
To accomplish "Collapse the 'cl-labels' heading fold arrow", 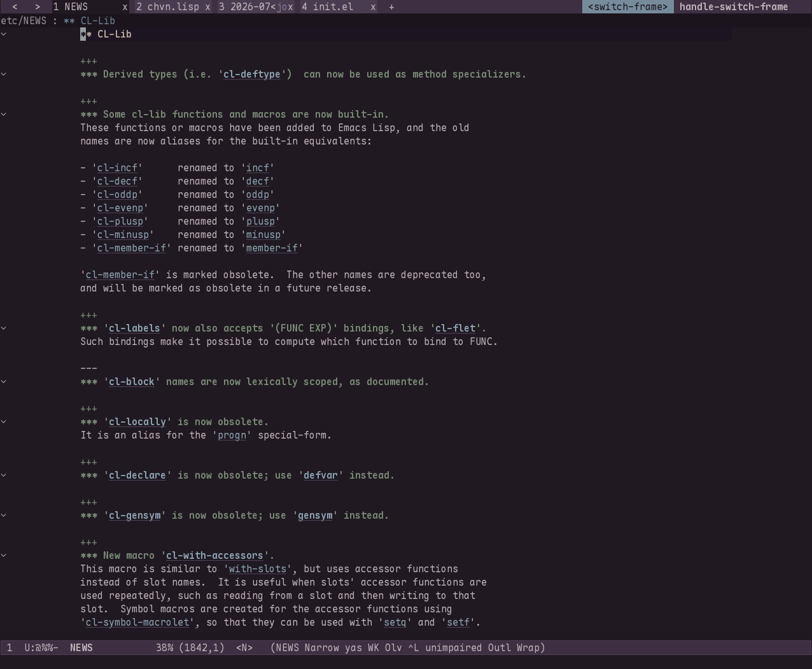I will pos(4,328).
